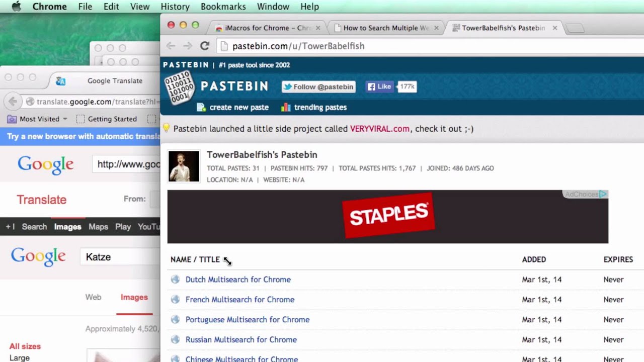Image resolution: width=644 pixels, height=362 pixels.
Task: Click the lightbulb notice icon
Action: pyautogui.click(x=166, y=128)
